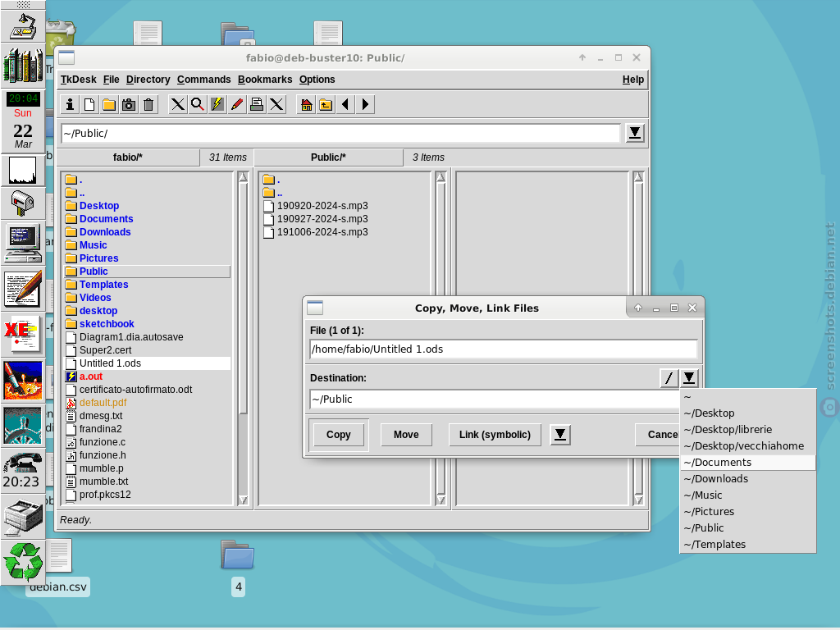This screenshot has width=840, height=630.
Task: Select certificato-autofirmato.odt file
Action: [135, 390]
